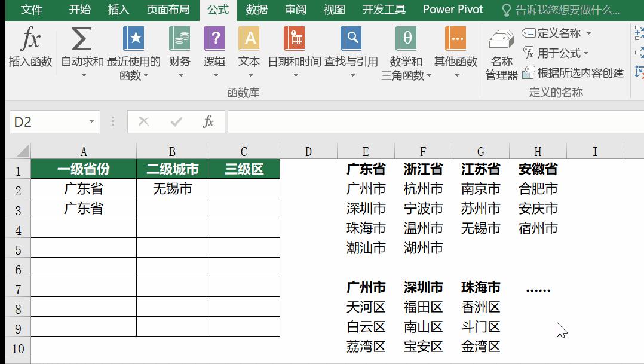Select cell 斗门区 in column G

click(x=480, y=326)
